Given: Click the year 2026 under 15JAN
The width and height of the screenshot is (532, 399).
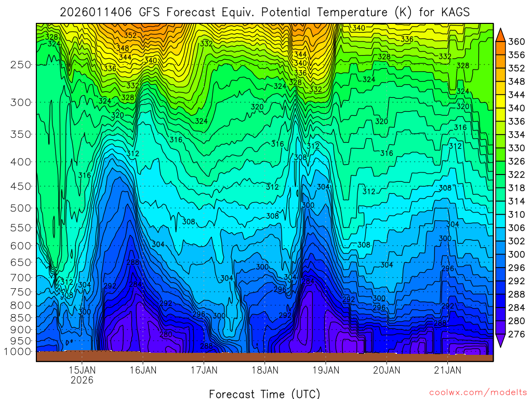Looking at the screenshot, I should [x=82, y=380].
